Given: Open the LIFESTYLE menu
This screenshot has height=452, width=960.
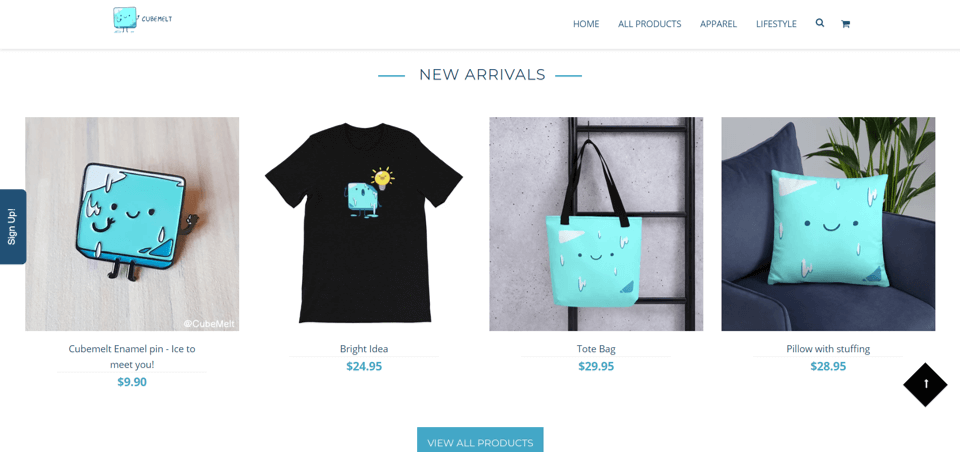Looking at the screenshot, I should point(776,24).
